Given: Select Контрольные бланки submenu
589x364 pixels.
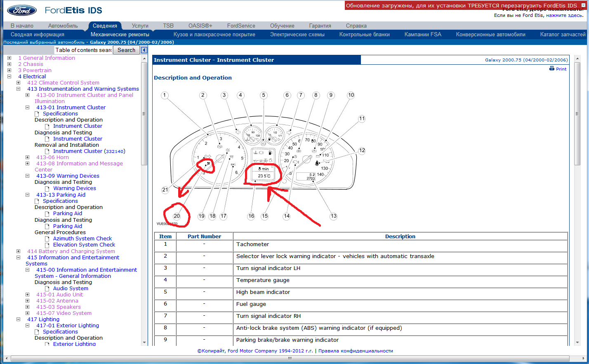Looking at the screenshot, I should click(365, 35).
